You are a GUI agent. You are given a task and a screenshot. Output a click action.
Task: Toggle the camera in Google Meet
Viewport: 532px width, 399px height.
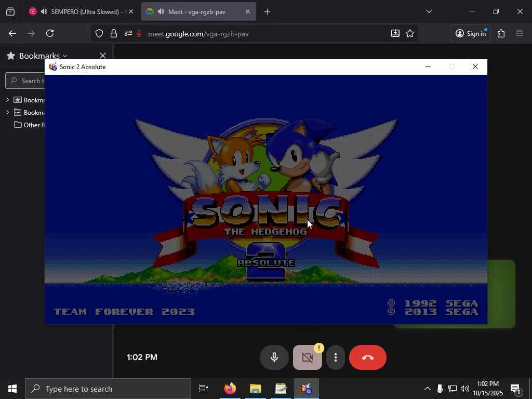pos(308,357)
